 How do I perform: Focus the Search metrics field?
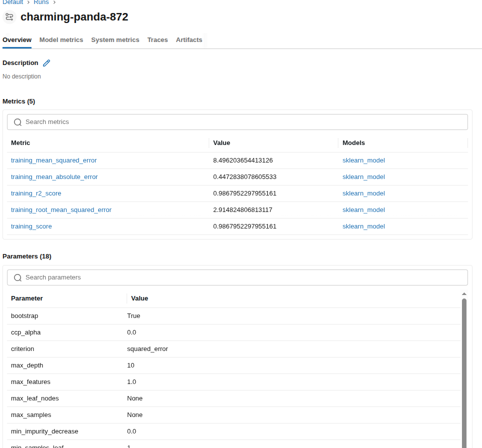click(x=237, y=122)
